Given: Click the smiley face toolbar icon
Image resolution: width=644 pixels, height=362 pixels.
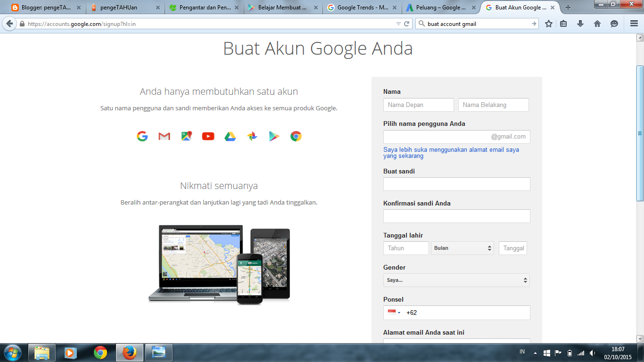Looking at the screenshot, I should click(614, 24).
